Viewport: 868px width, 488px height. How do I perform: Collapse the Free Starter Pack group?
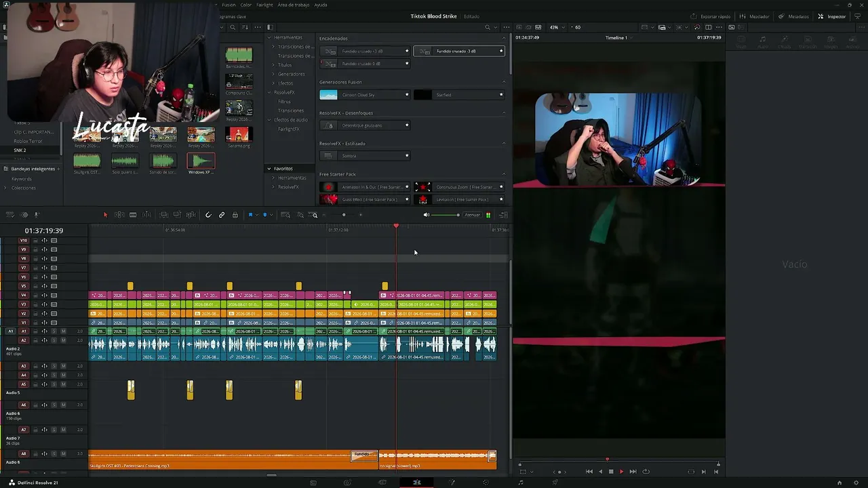pyautogui.click(x=503, y=174)
